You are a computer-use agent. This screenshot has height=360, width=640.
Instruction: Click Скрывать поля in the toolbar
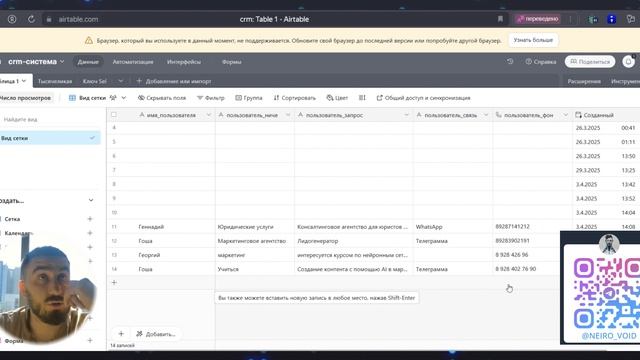tap(162, 98)
